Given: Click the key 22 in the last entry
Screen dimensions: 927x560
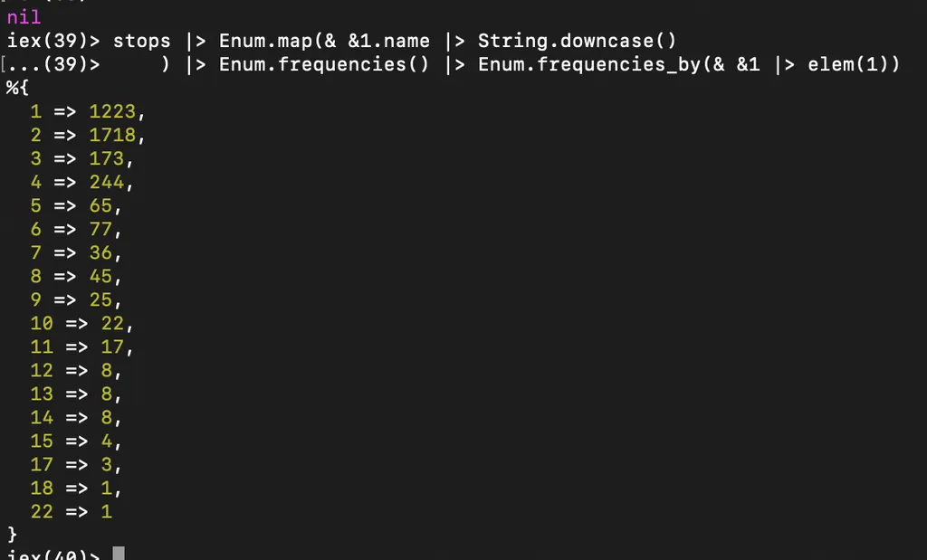Looking at the screenshot, I should click(42, 511).
